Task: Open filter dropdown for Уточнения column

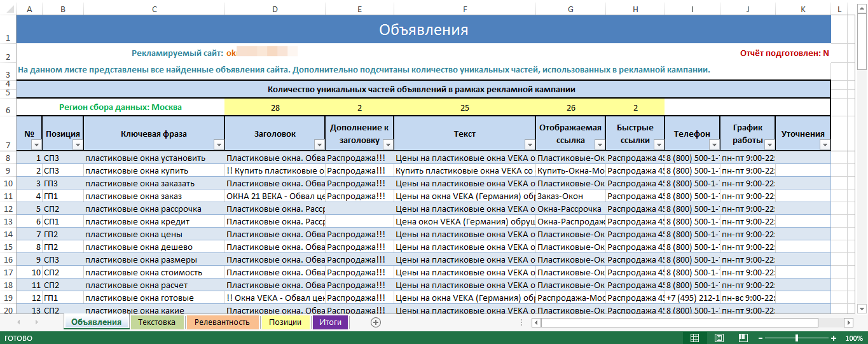Action: 825,144
